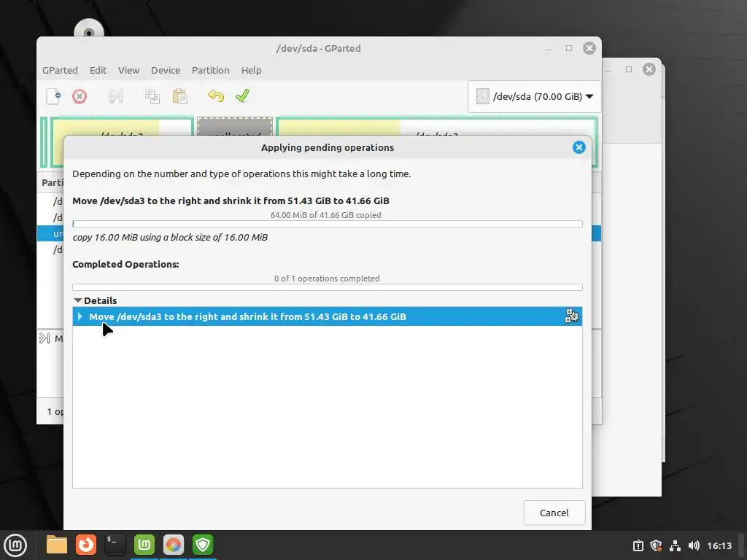Close the background window behind GParted
The width and height of the screenshot is (747, 560).
[x=649, y=69]
